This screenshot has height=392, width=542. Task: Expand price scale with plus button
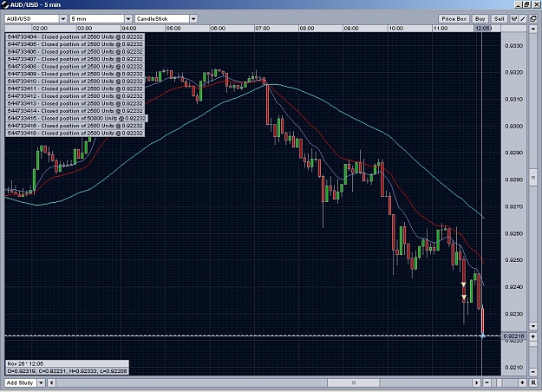tap(533, 336)
